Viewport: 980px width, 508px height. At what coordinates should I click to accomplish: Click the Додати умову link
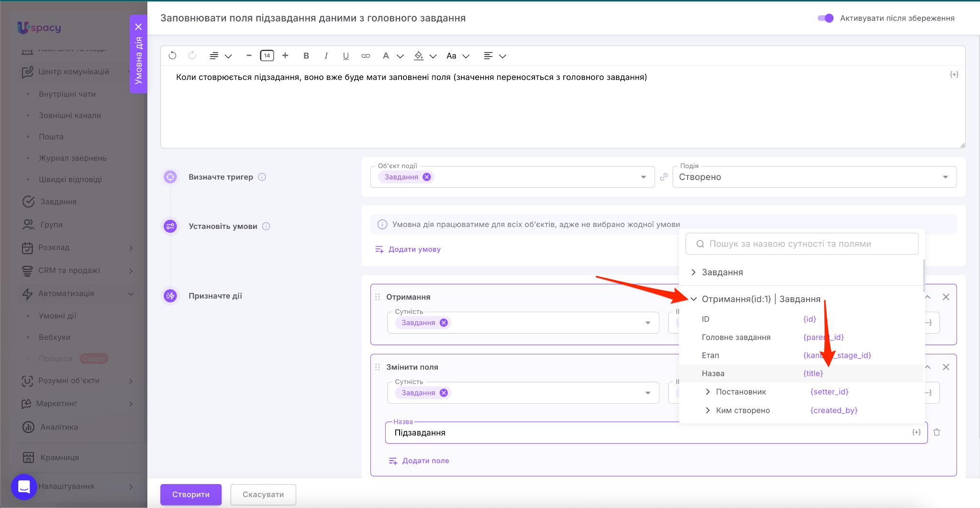coord(414,249)
